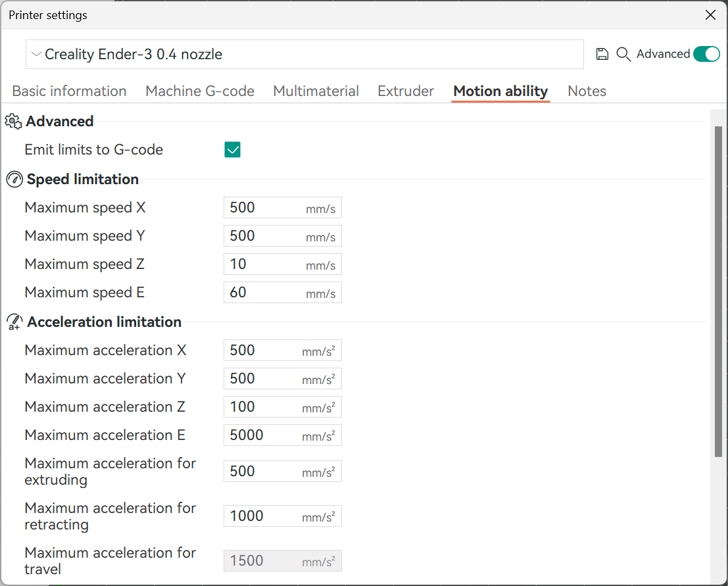Screen dimensions: 728x586
Task: Edit the Maximum speed Z value
Action: (282, 264)
